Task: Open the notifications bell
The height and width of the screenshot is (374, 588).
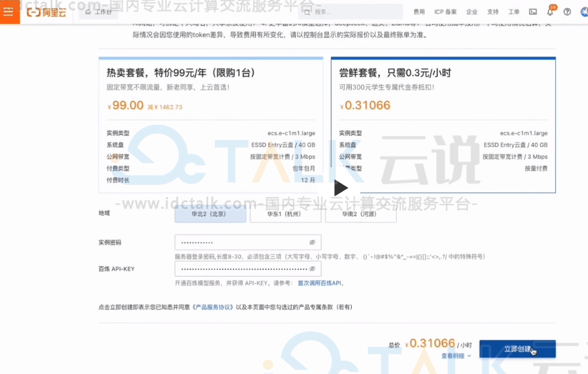Action: click(550, 12)
